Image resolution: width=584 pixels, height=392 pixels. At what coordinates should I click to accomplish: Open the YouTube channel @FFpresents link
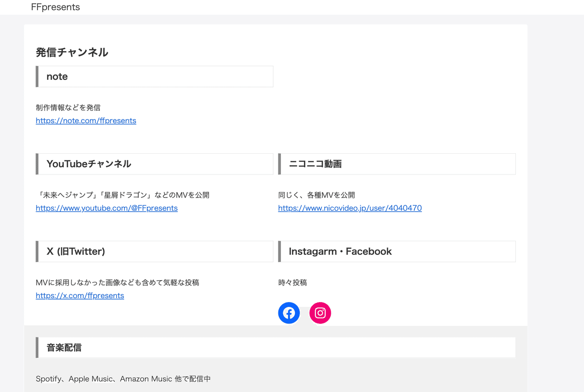tap(107, 208)
